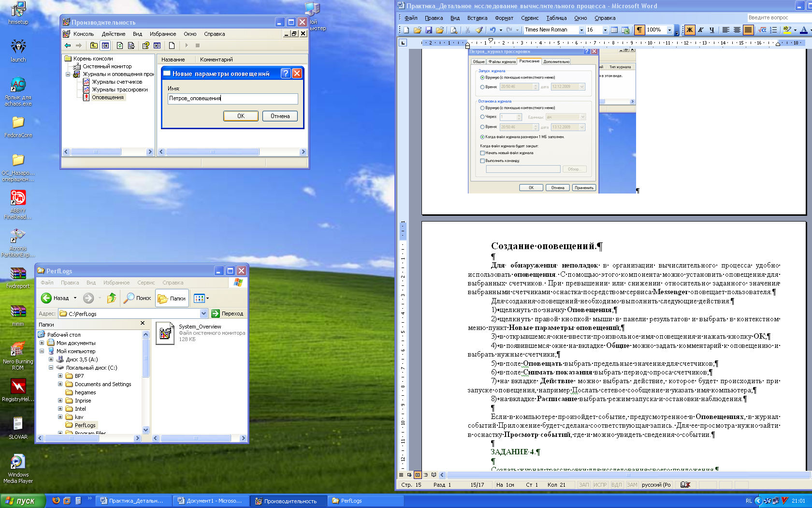The image size is (812, 508).
Task: Click the Export list icon in Производительность
Action: [131, 45]
